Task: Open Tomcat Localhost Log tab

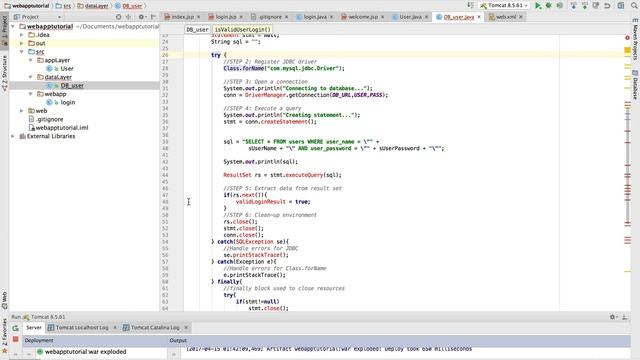Action: click(x=82, y=328)
